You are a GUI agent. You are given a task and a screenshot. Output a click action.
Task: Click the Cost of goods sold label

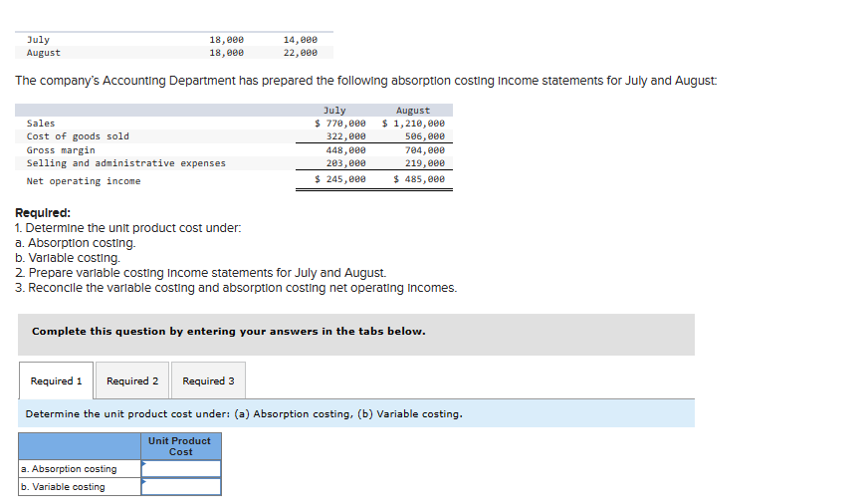tap(78, 136)
